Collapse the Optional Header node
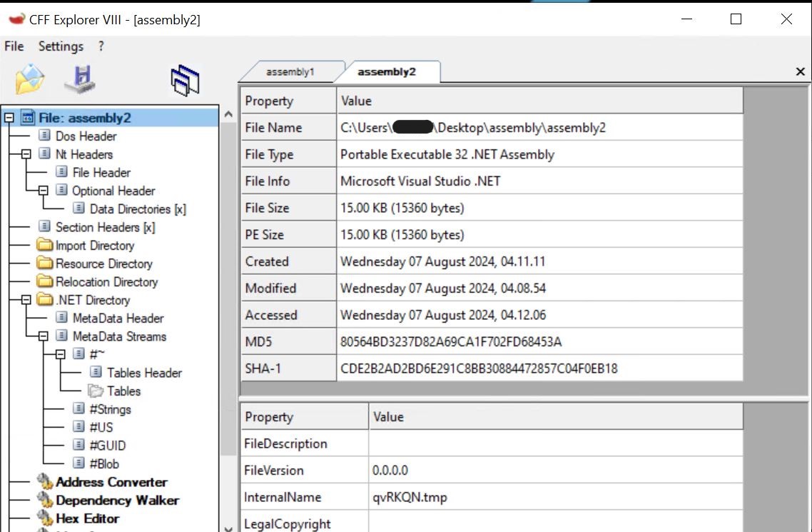The width and height of the screenshot is (812, 532). 44,191
